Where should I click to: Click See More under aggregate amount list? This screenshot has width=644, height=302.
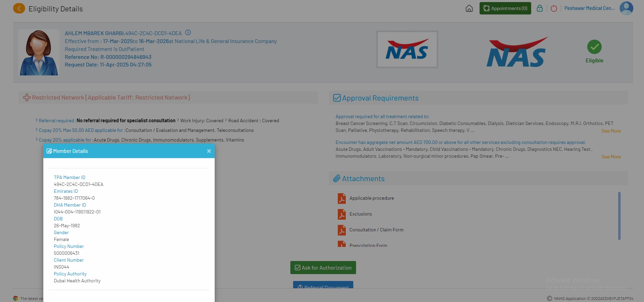pyautogui.click(x=611, y=157)
